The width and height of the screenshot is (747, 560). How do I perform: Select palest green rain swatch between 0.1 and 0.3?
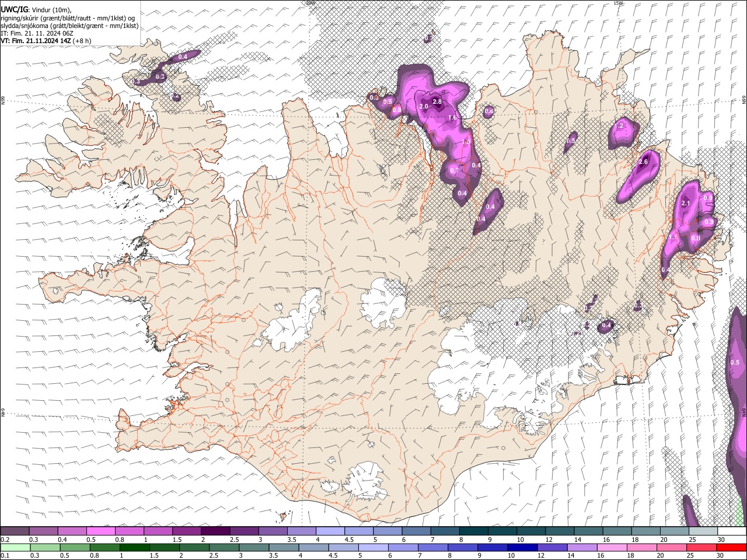tap(15, 547)
